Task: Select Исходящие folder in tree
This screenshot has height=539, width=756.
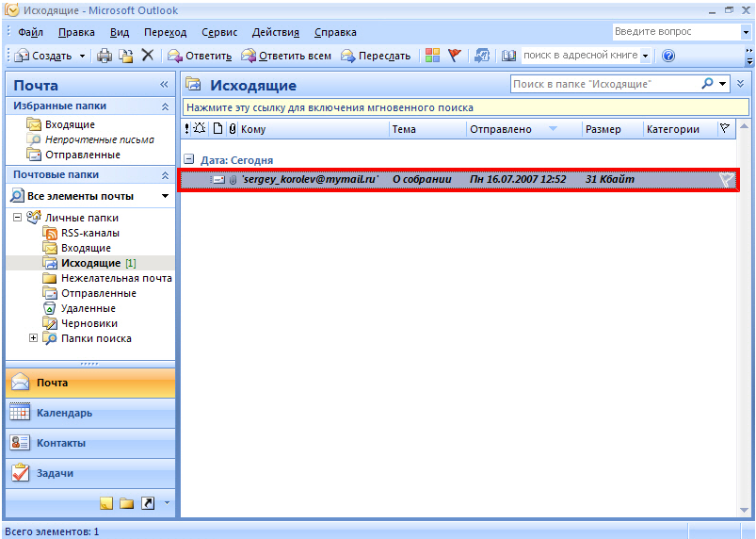Action: [89, 263]
